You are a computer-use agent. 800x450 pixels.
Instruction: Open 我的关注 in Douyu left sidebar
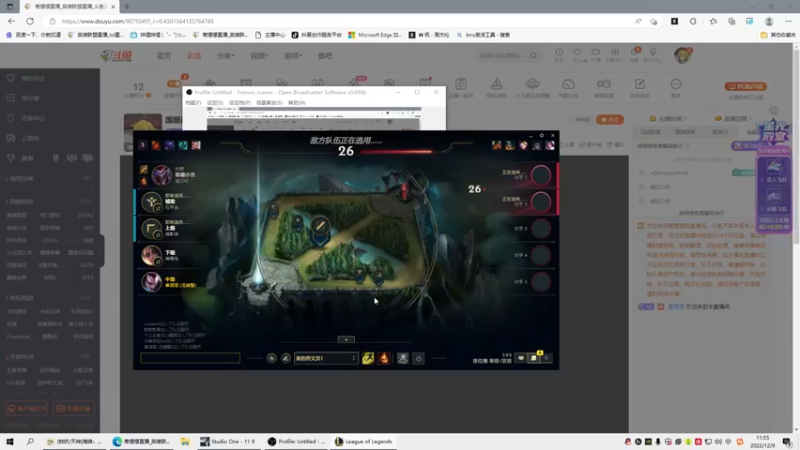click(33, 78)
